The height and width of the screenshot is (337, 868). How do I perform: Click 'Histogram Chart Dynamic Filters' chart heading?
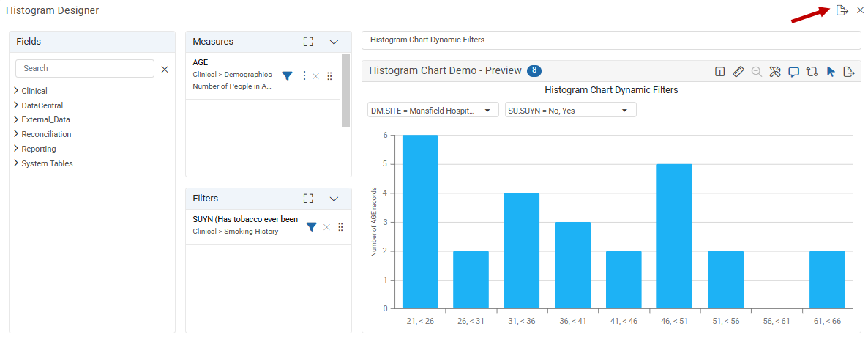coord(611,89)
